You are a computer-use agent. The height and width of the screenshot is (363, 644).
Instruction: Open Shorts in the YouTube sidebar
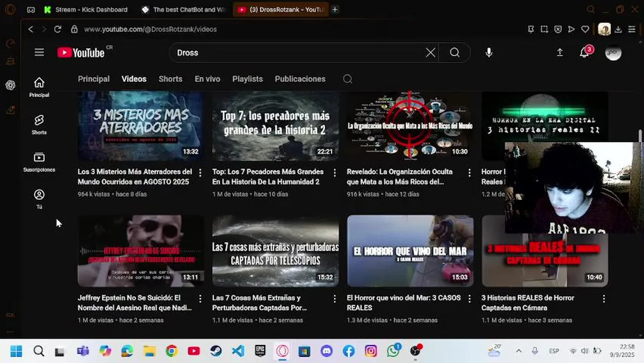pos(39,124)
